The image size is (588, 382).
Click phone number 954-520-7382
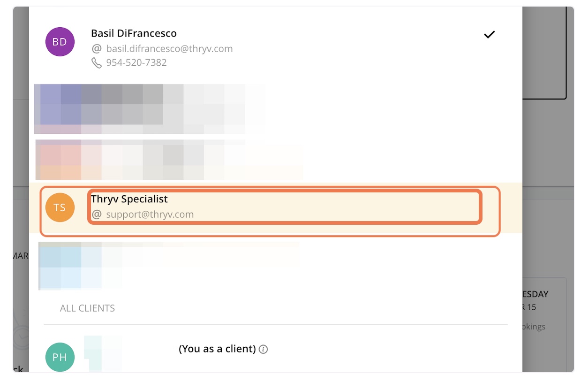pos(136,62)
